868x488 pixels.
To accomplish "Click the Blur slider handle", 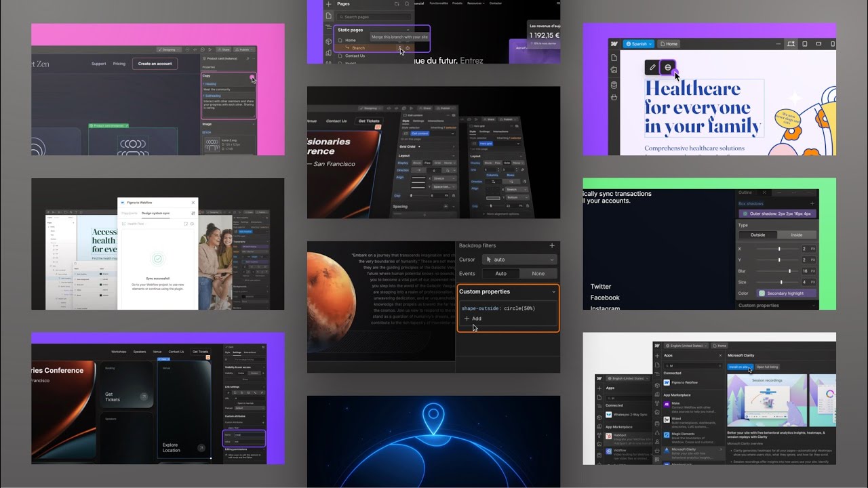I will [x=789, y=271].
